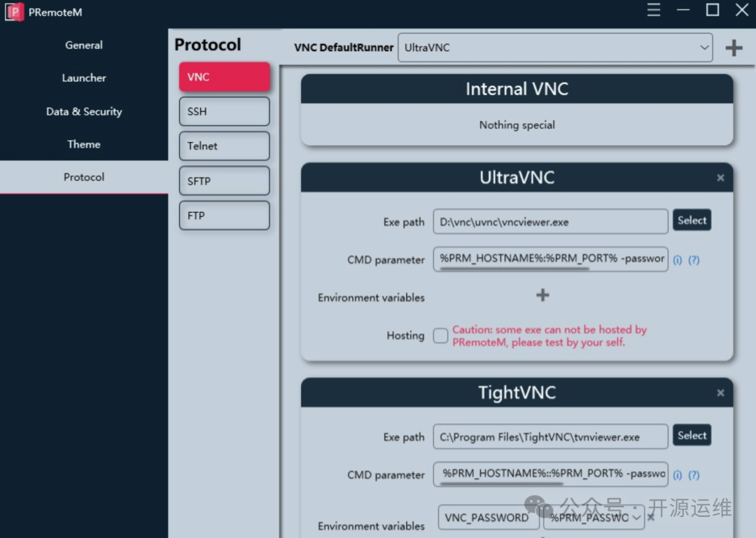
Task: Go to Data & Security settings
Action: pyautogui.click(x=84, y=111)
